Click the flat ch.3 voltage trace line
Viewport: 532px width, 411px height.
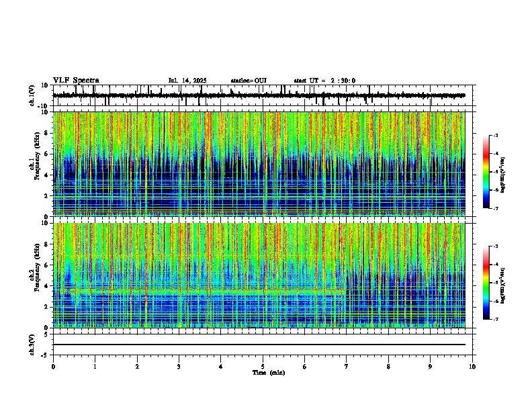click(259, 345)
